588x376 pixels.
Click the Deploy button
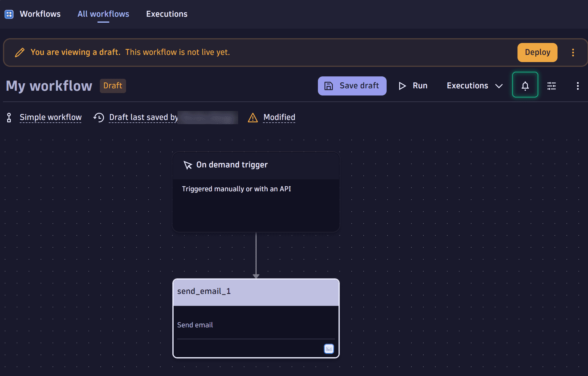click(x=537, y=52)
